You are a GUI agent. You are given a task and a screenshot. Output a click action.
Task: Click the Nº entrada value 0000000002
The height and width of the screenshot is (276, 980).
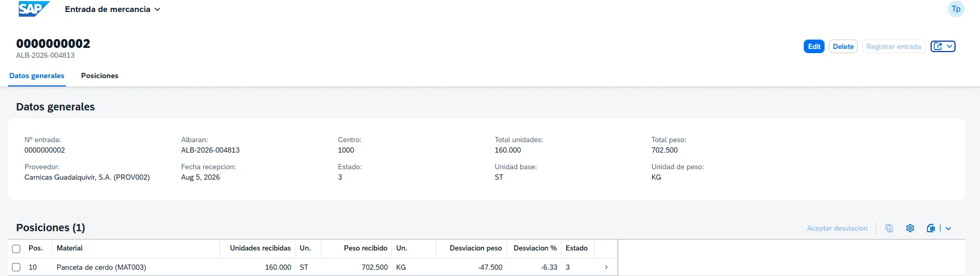(45, 150)
